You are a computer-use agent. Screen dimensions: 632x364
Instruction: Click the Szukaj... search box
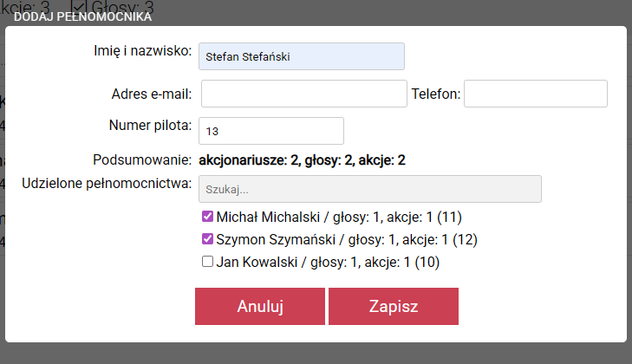point(370,189)
